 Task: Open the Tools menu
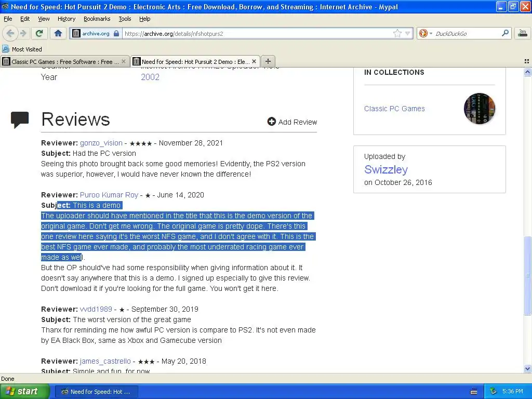coord(125,19)
